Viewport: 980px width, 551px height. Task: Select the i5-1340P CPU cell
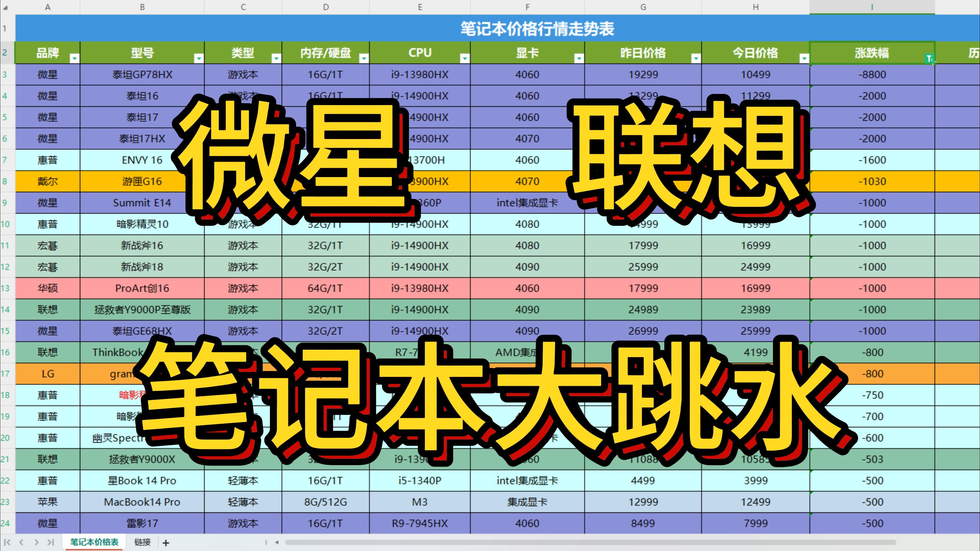point(420,480)
